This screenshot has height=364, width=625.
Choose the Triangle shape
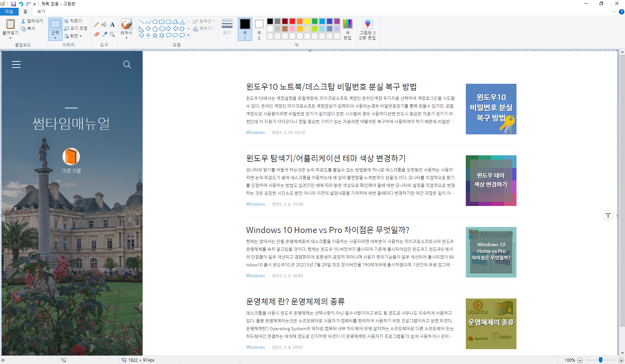pos(182,22)
